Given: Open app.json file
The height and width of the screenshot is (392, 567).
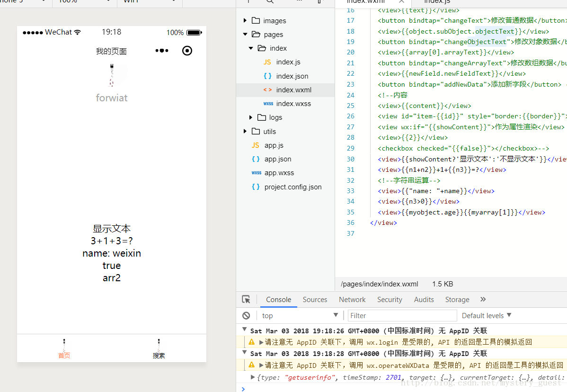Looking at the screenshot, I should (278, 159).
